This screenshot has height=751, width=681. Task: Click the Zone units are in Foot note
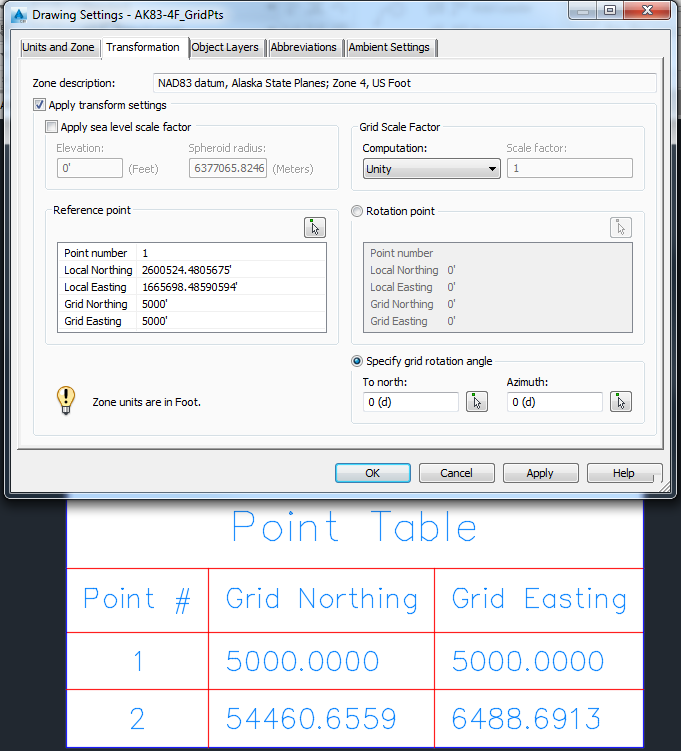147,402
